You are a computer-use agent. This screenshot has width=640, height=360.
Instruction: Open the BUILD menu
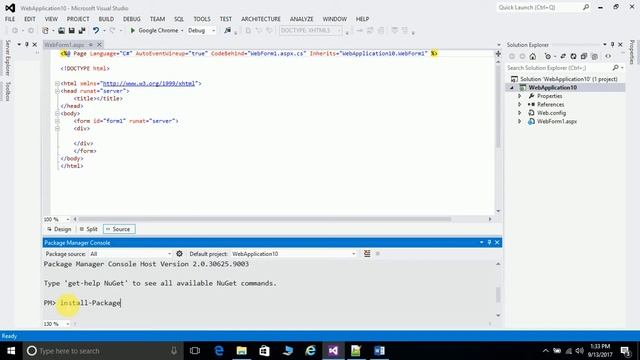point(106,19)
